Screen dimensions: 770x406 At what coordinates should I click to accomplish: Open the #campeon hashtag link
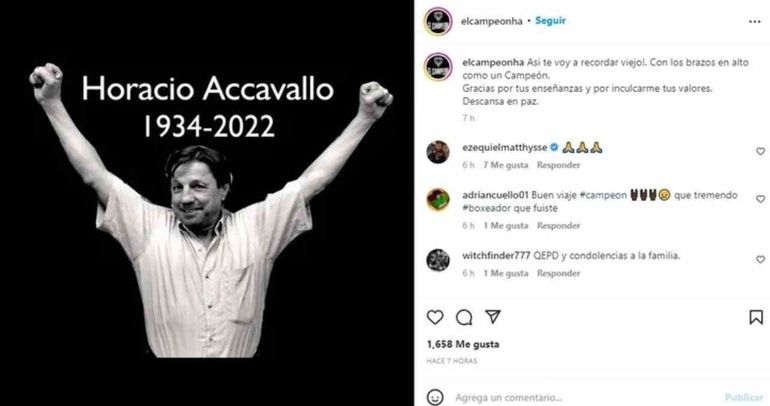click(603, 195)
